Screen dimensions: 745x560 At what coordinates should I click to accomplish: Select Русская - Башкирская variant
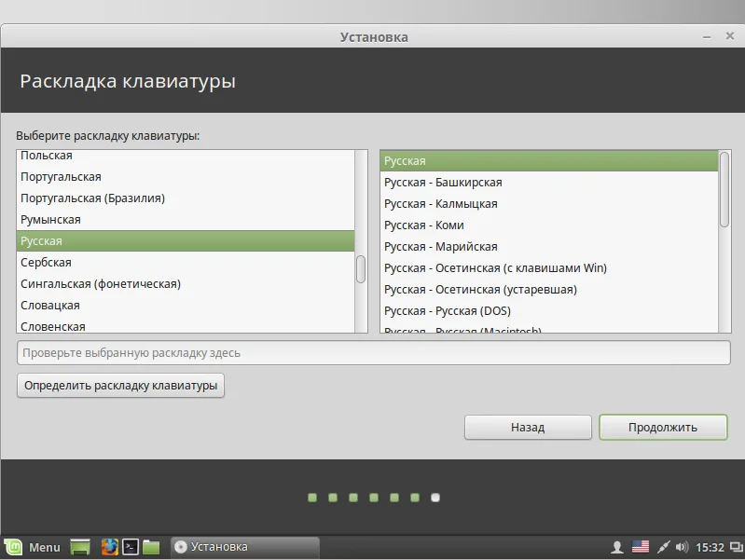pos(549,183)
